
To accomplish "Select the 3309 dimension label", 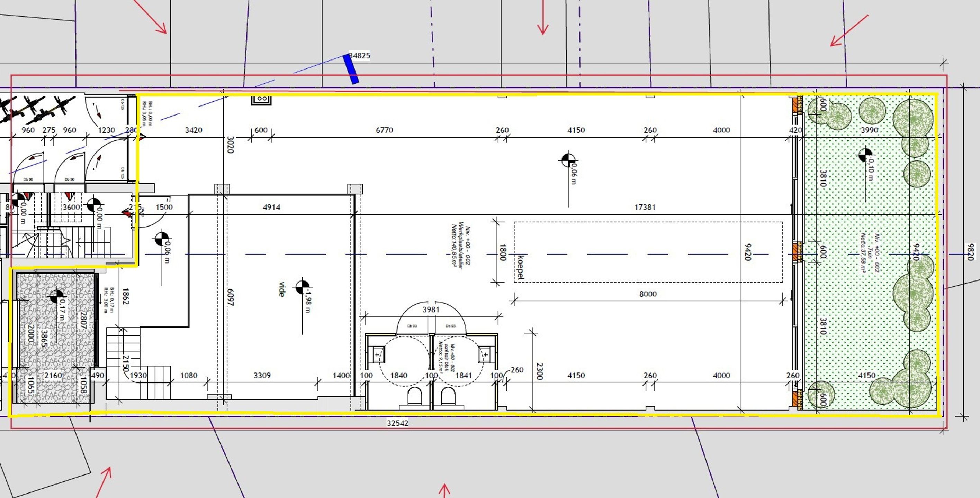I will click(262, 376).
